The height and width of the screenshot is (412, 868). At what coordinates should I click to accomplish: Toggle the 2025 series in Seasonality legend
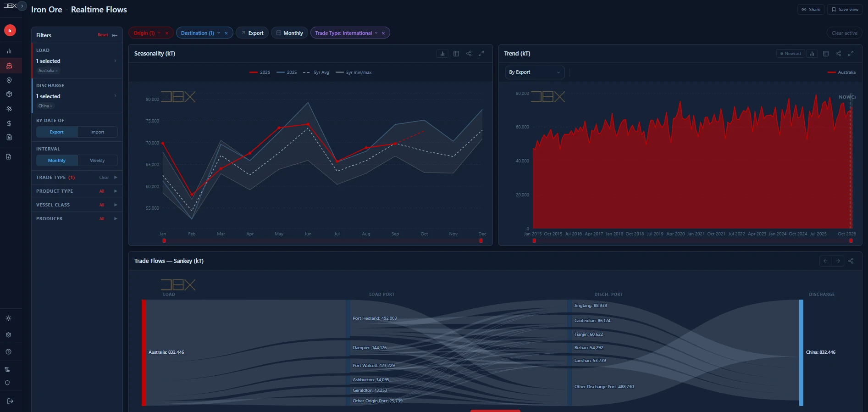(x=287, y=72)
